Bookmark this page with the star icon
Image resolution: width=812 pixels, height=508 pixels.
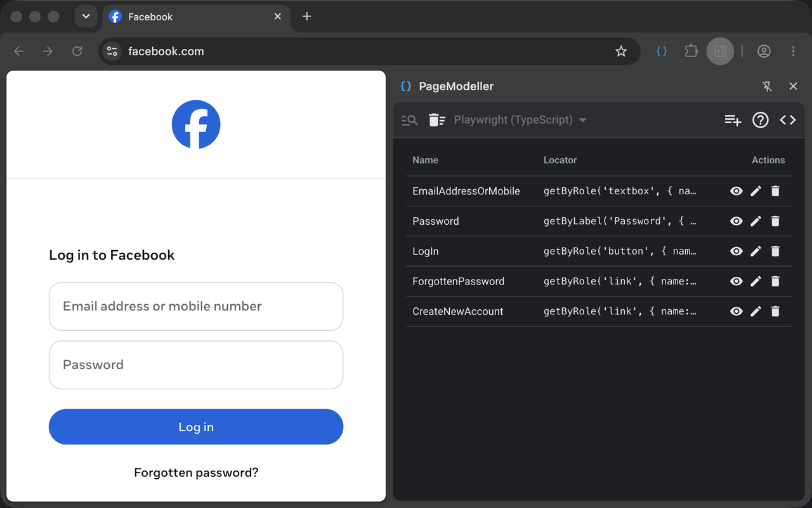point(621,51)
